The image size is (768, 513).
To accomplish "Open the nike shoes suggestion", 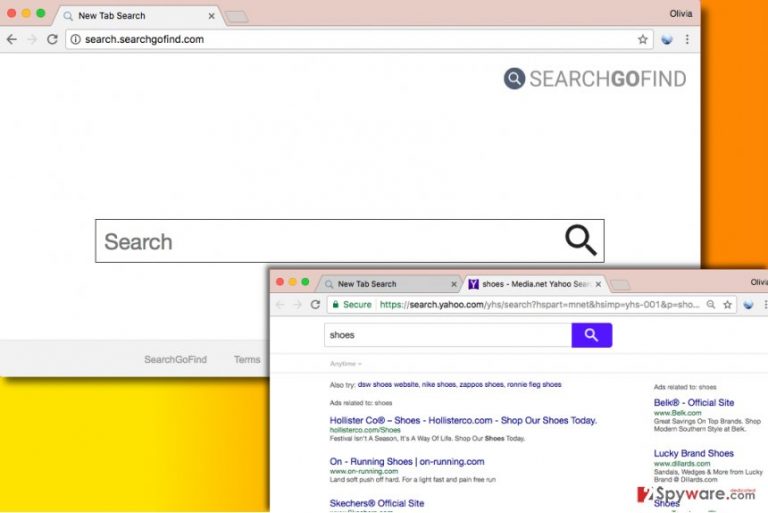I will click(439, 385).
